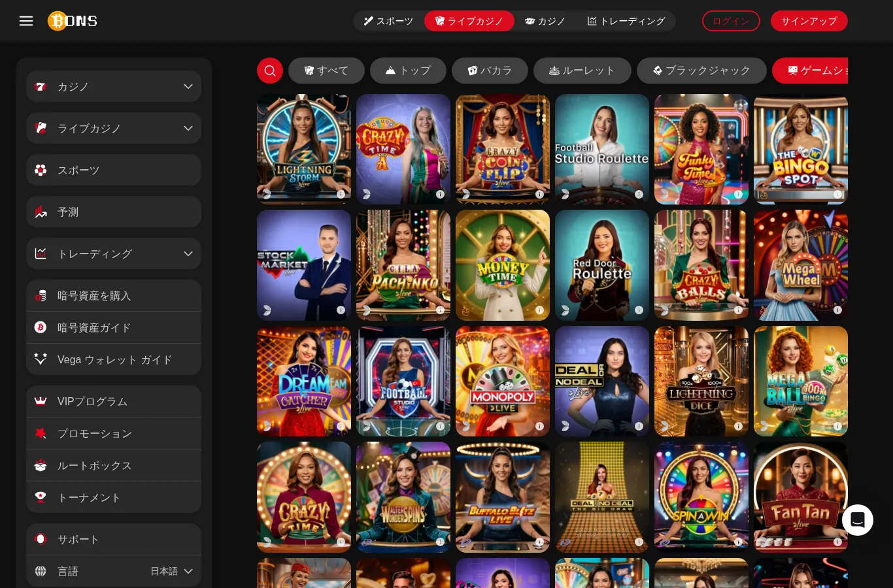Switch to the スポーツ tab in top navigation
Image resolution: width=893 pixels, height=588 pixels.
389,21
